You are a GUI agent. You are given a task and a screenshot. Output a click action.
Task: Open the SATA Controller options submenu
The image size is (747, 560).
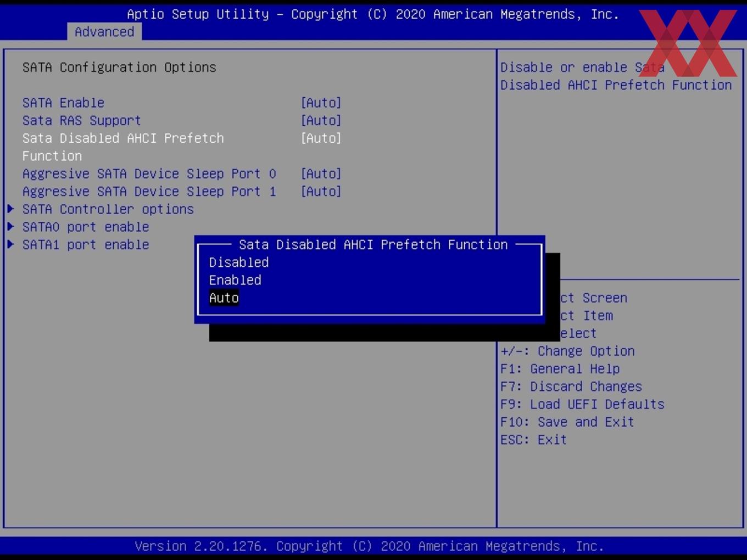[108, 209]
